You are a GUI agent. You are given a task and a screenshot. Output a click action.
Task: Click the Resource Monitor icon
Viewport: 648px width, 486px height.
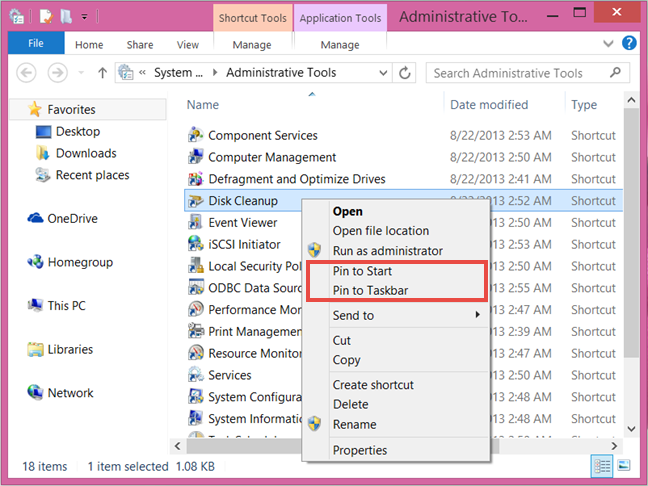(x=195, y=353)
